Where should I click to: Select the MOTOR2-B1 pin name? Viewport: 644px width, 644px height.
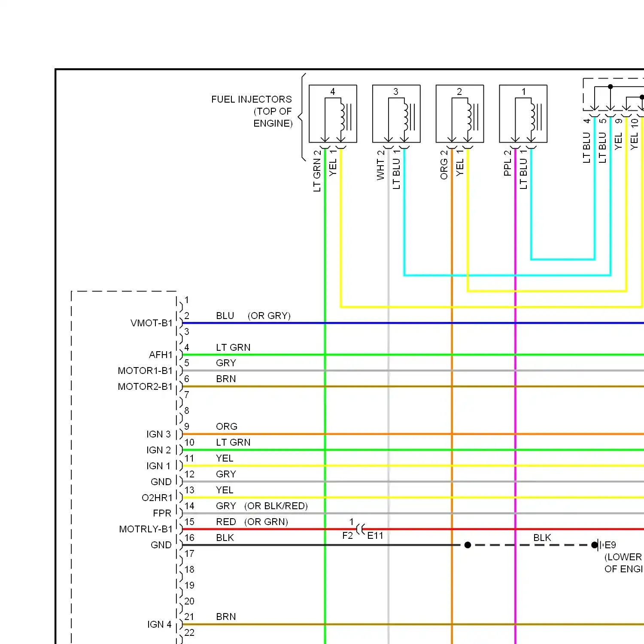pos(145,386)
